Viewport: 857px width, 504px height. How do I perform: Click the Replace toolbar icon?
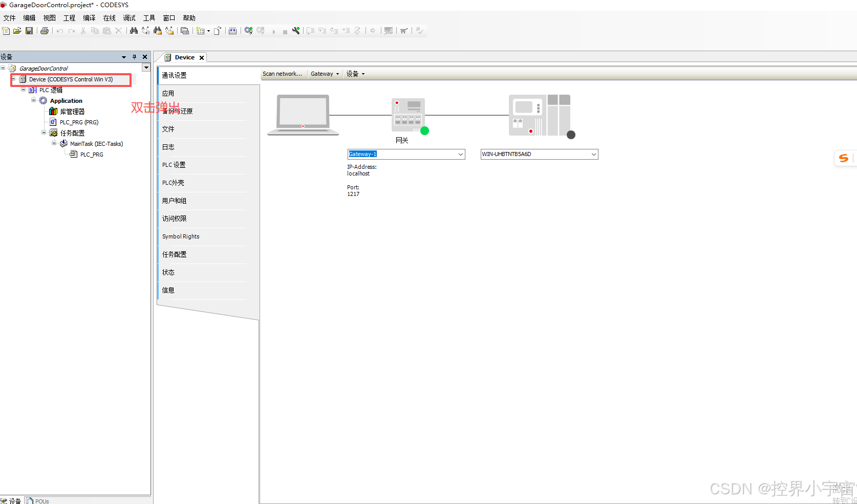click(145, 31)
